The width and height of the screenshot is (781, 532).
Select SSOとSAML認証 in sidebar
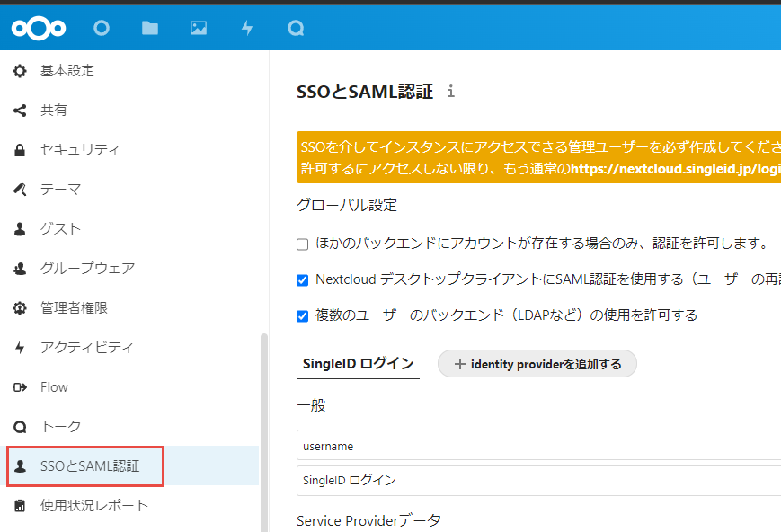(x=90, y=466)
